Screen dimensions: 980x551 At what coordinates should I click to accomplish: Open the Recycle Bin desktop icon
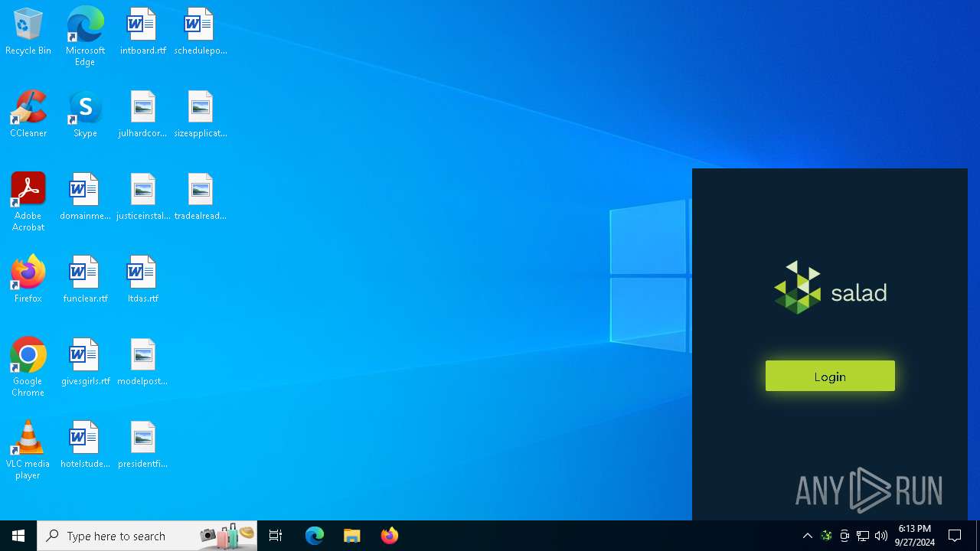[28, 32]
